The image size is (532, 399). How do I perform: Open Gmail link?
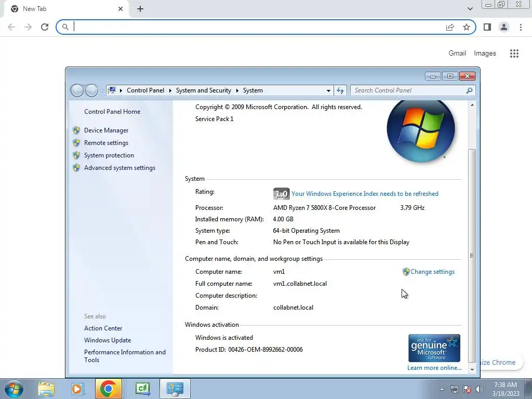tap(457, 54)
